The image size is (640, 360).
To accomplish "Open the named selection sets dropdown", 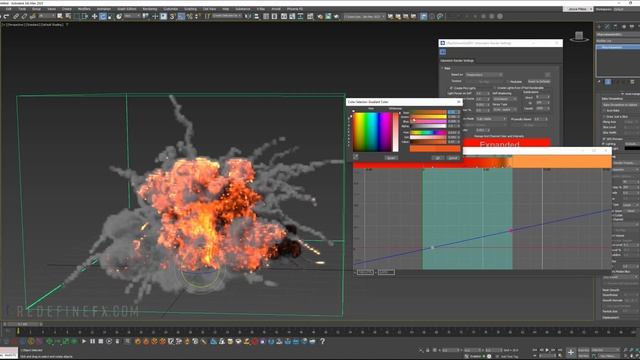I will (227, 16).
